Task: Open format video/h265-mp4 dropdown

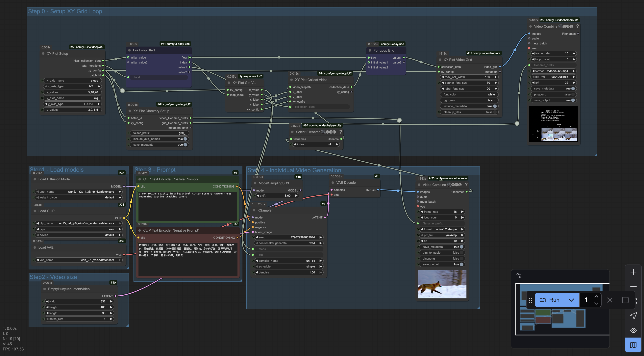Action: click(x=554, y=71)
